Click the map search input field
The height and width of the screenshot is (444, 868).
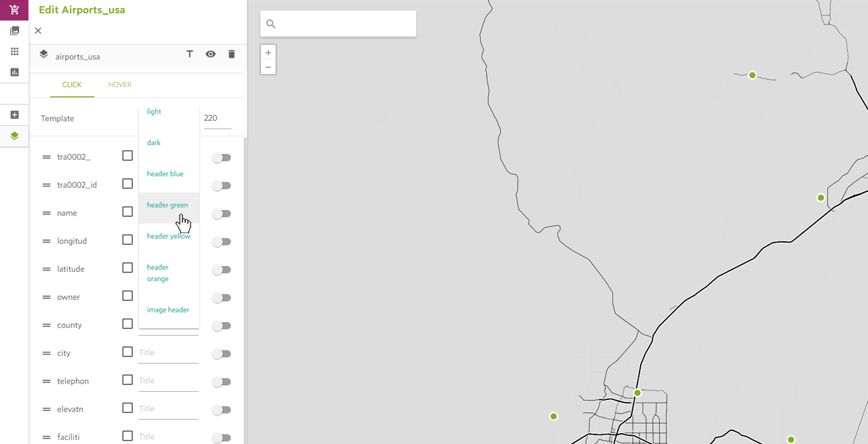tap(338, 24)
